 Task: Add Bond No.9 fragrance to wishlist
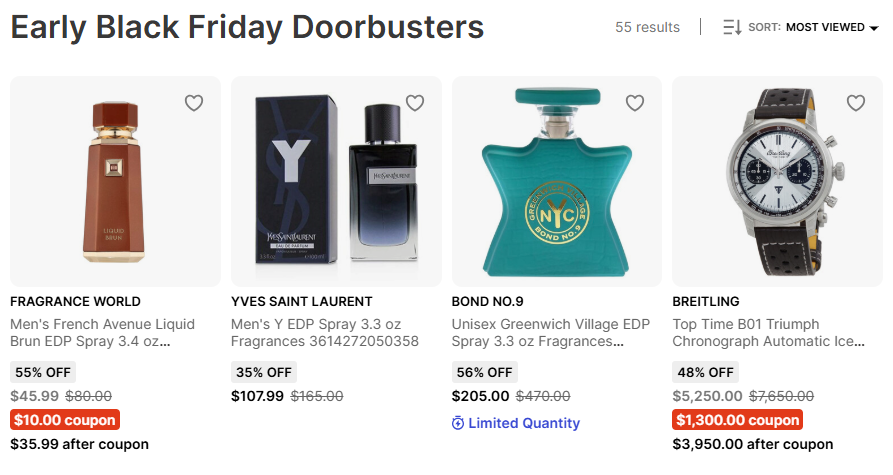pyautogui.click(x=635, y=103)
